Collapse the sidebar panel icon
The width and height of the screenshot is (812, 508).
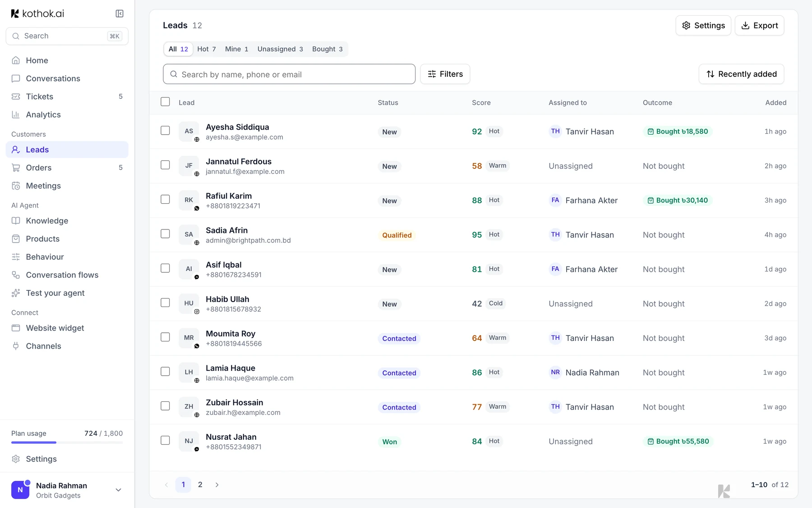120,14
